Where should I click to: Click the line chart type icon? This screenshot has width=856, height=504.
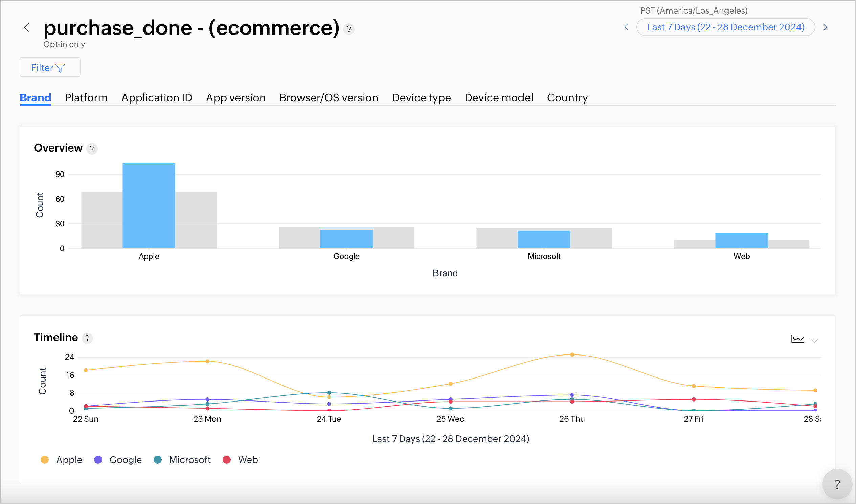(x=797, y=339)
